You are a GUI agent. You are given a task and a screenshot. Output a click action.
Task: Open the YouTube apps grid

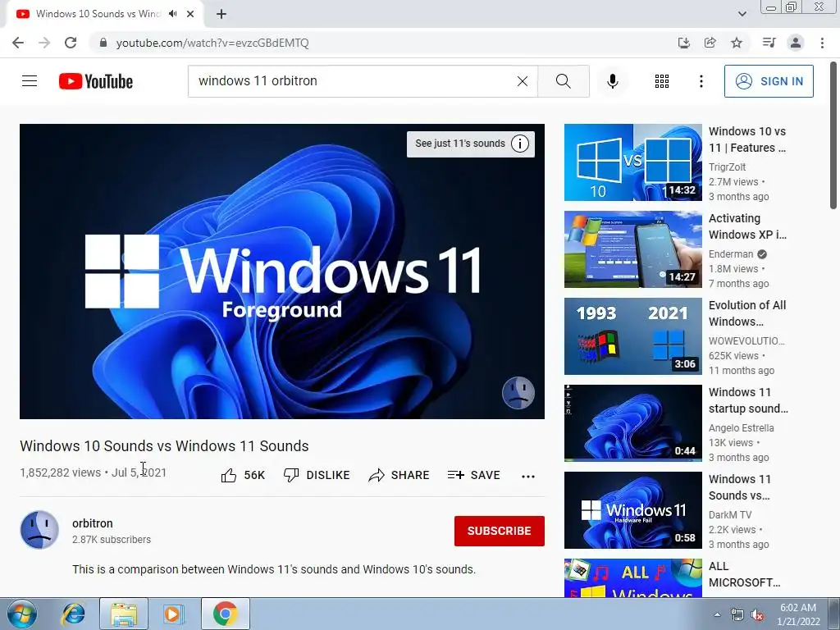662,81
